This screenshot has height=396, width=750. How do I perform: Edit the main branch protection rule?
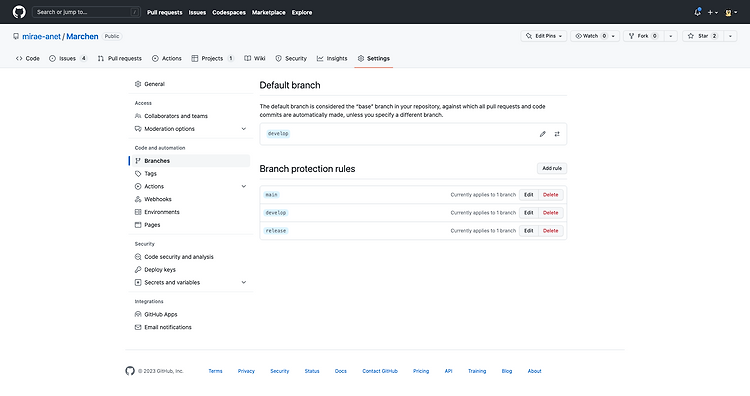pyautogui.click(x=529, y=195)
